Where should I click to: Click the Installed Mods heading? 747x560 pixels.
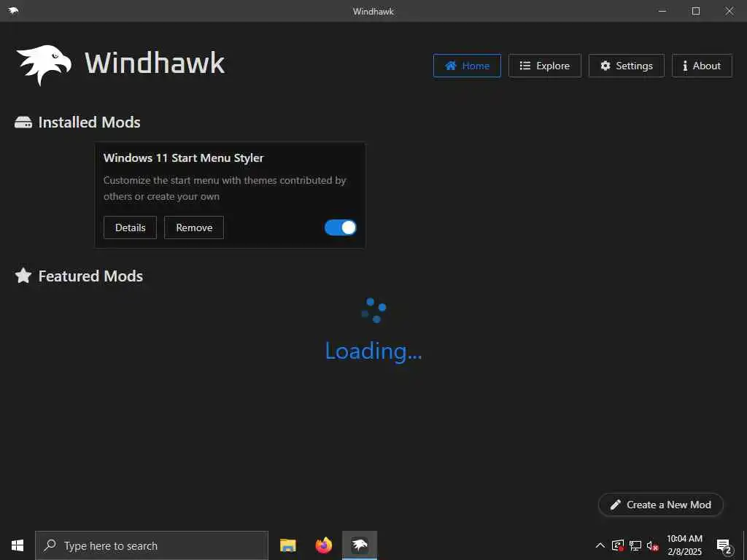point(89,122)
